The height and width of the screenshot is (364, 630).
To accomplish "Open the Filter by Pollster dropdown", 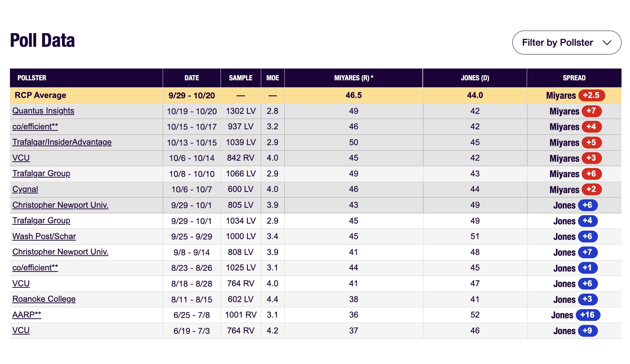I will click(x=566, y=43).
